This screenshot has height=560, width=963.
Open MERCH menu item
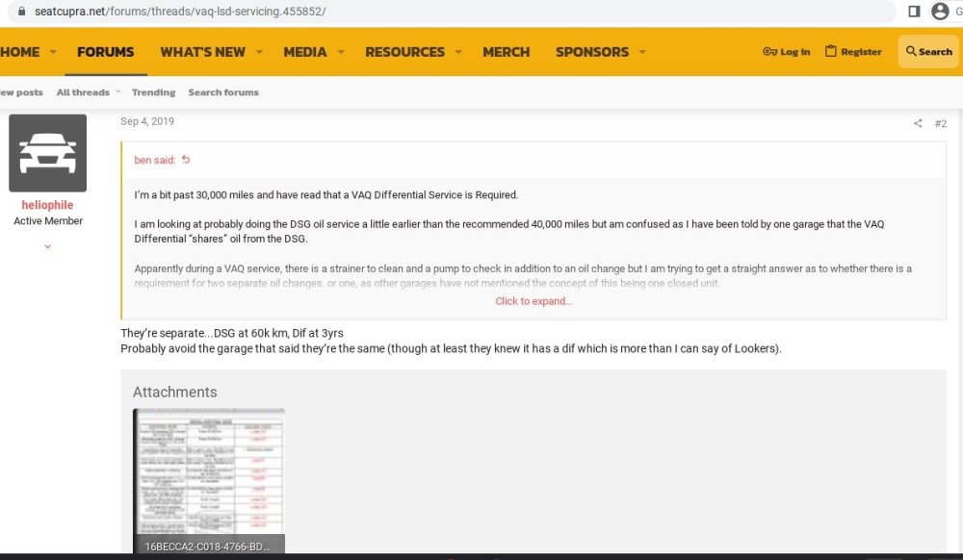pyautogui.click(x=507, y=52)
